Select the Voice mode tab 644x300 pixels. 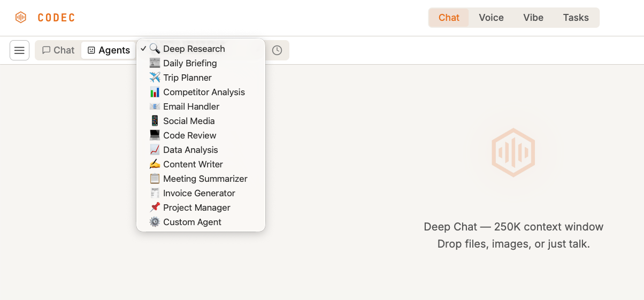(x=491, y=18)
